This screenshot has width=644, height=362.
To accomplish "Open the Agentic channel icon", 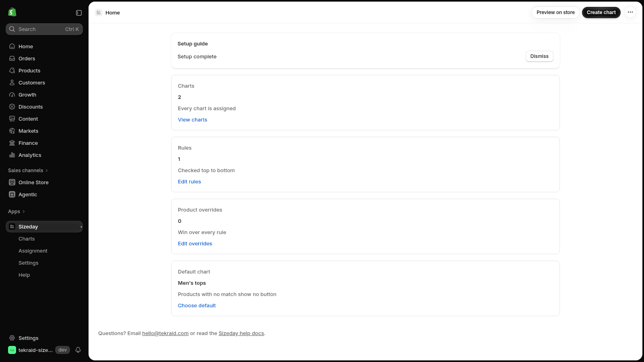I will click(x=12, y=194).
